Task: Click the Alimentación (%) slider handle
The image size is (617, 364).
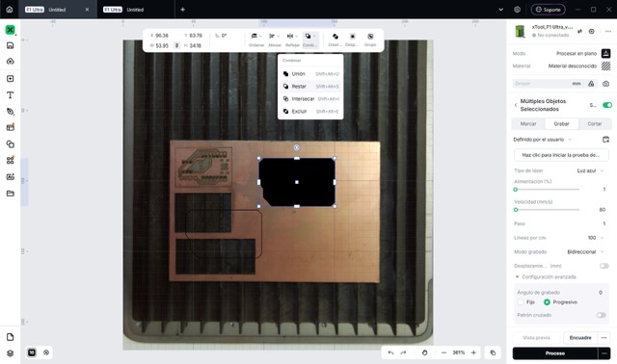Action: click(516, 190)
